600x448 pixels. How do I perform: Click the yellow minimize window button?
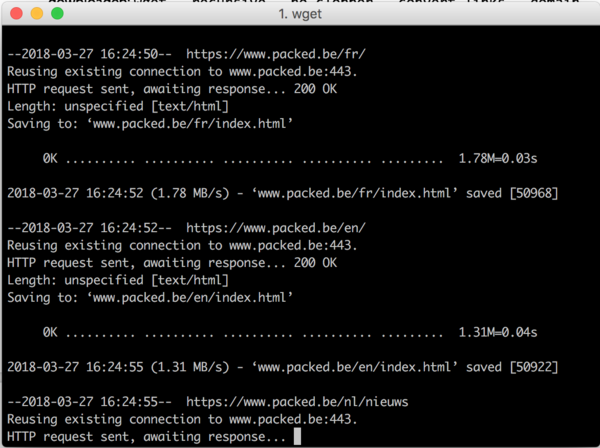click(36, 14)
